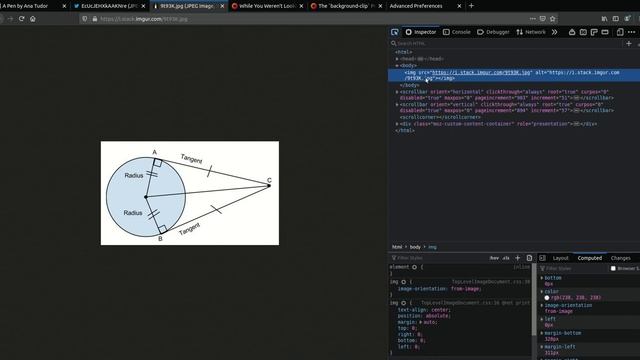640x360 pixels.
Task: Click the Search HTML field
Action: click(506, 43)
